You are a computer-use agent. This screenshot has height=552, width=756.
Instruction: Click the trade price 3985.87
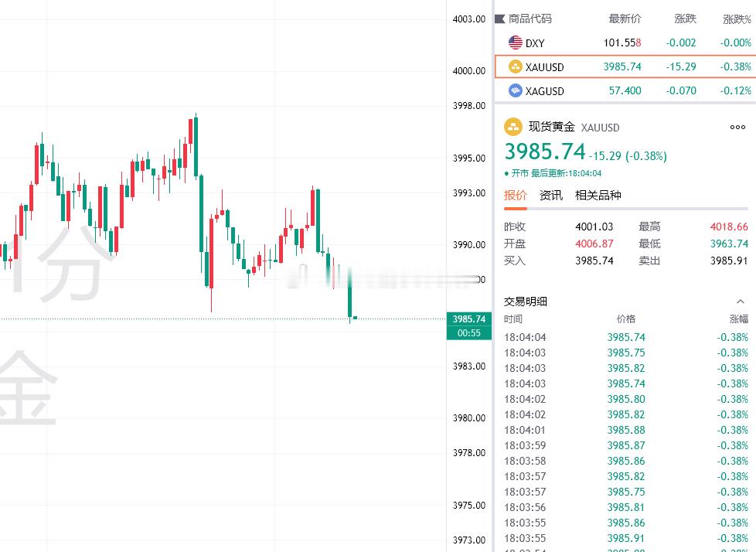tap(626, 445)
